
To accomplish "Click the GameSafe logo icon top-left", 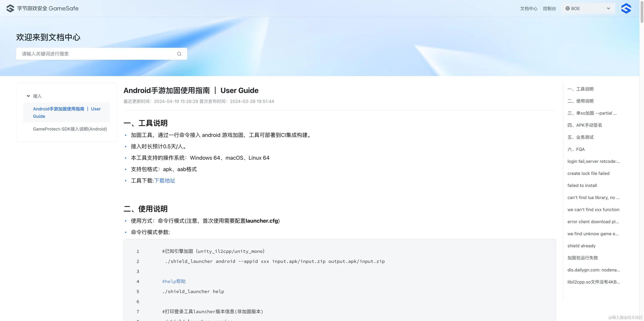I will click(10, 8).
